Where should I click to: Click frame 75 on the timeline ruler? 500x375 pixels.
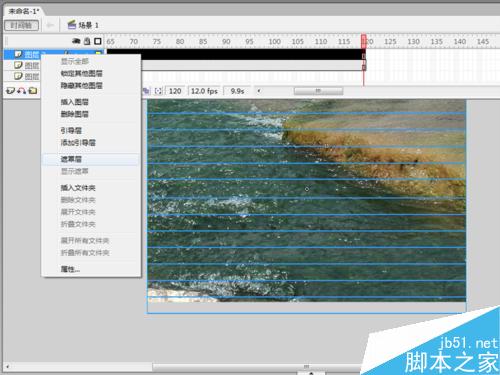pos(157,42)
